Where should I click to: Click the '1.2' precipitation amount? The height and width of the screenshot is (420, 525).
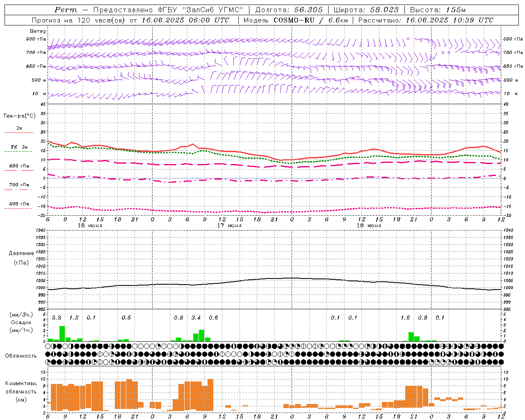tap(74, 318)
